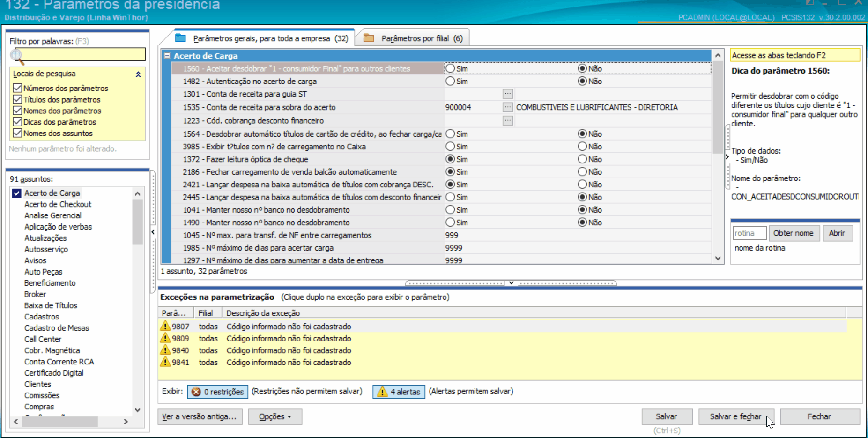Toggle Nomes dos parâmetros checkbox
Screen dimensions: 868x438
18,111
